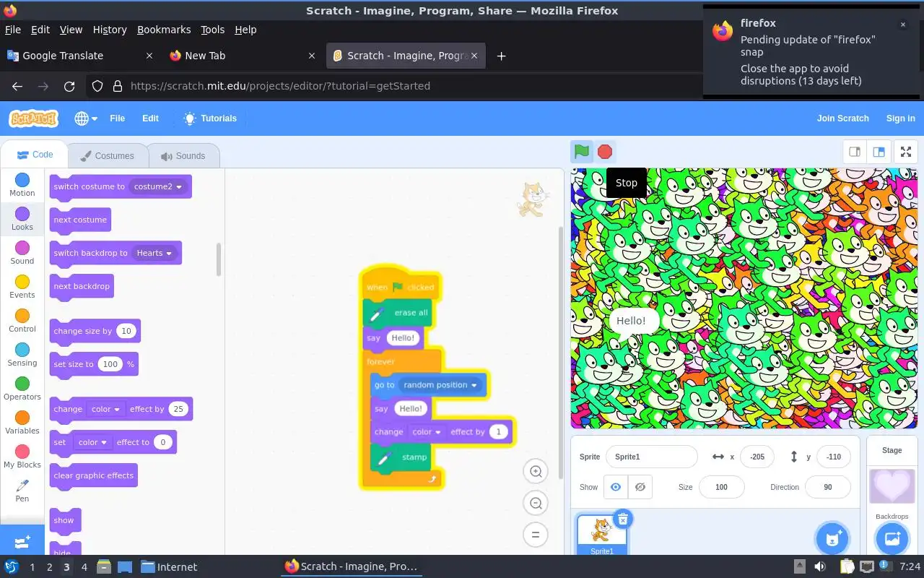This screenshot has width=924, height=578.
Task: Open Firefox Tools menu
Action: 212,30
